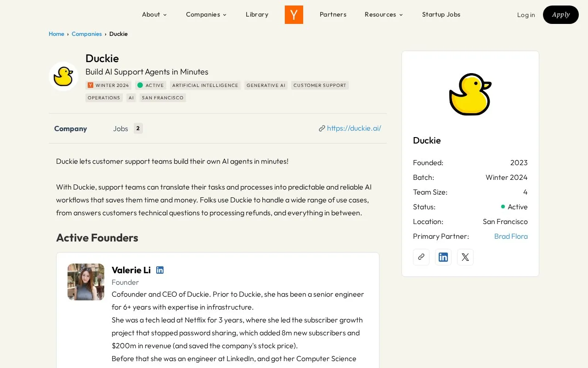This screenshot has width=588, height=368.
Task: Click the Valerie Li name heading
Action: pos(131,270)
